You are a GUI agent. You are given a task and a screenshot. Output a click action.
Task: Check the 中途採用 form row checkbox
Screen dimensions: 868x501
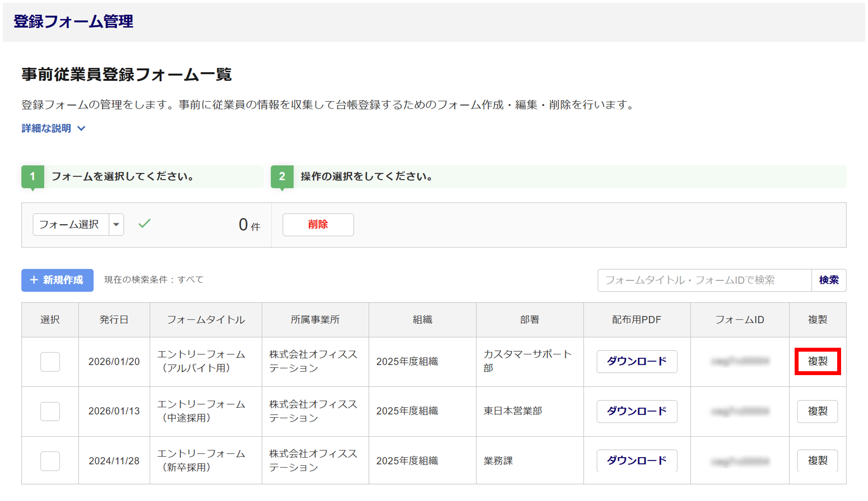click(x=50, y=411)
